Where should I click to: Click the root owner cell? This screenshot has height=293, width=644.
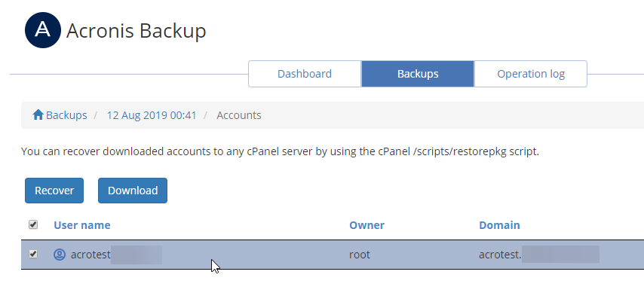pyautogui.click(x=360, y=255)
